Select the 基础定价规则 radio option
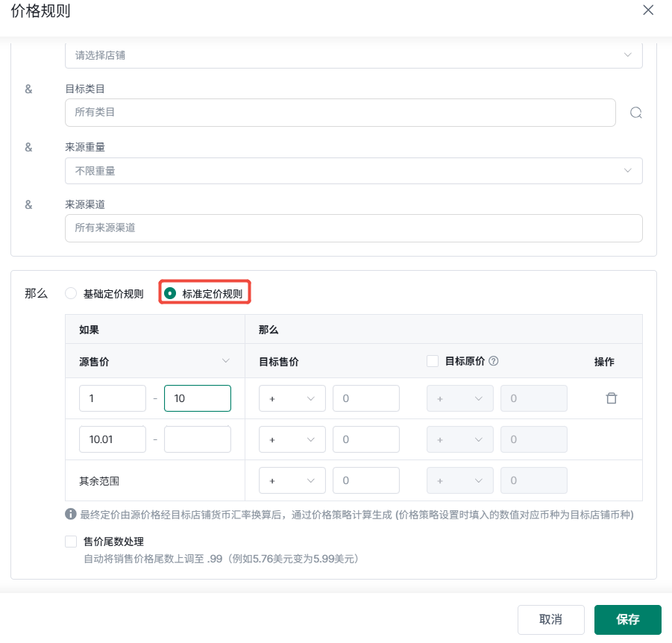672x643 pixels. [x=71, y=293]
